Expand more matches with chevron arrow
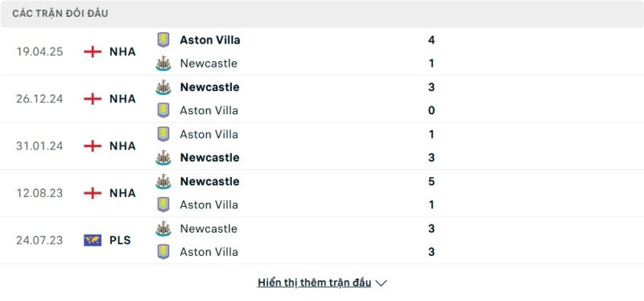Screen dimensions: 644x301 click(381, 283)
